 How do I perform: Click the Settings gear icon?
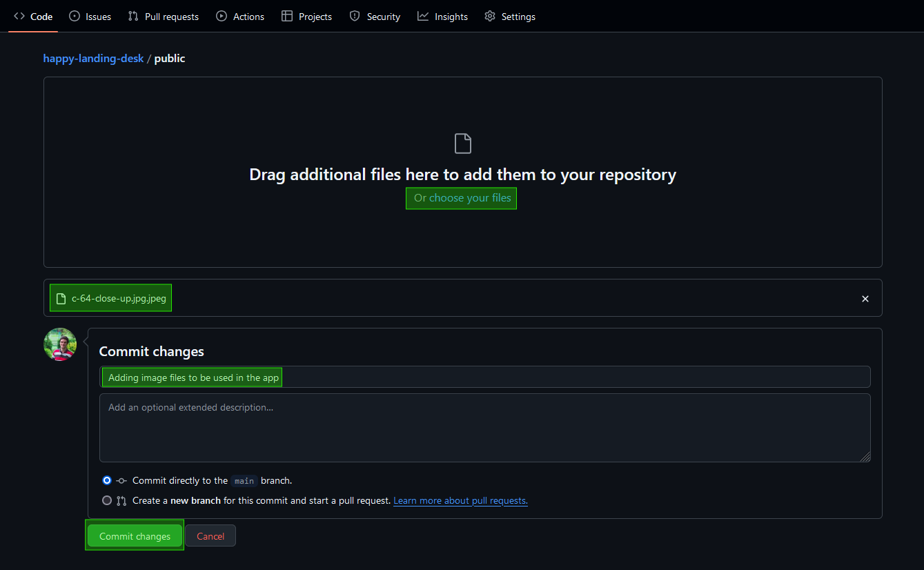pyautogui.click(x=489, y=16)
